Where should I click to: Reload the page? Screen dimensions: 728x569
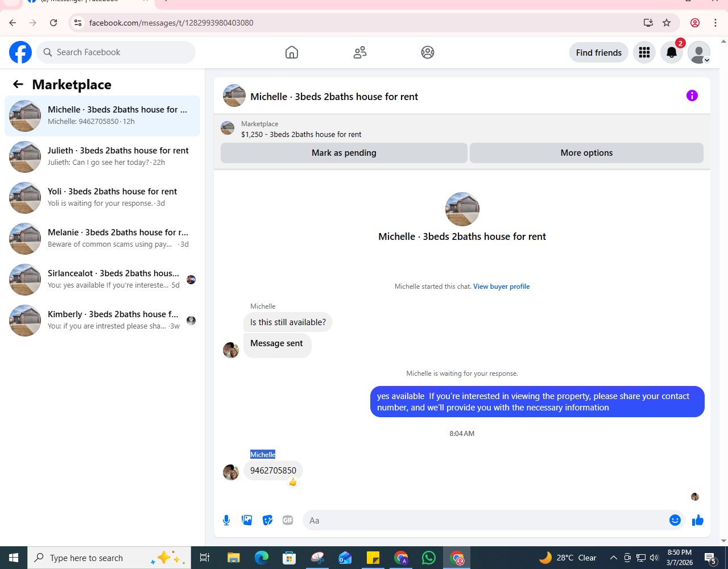click(x=53, y=23)
